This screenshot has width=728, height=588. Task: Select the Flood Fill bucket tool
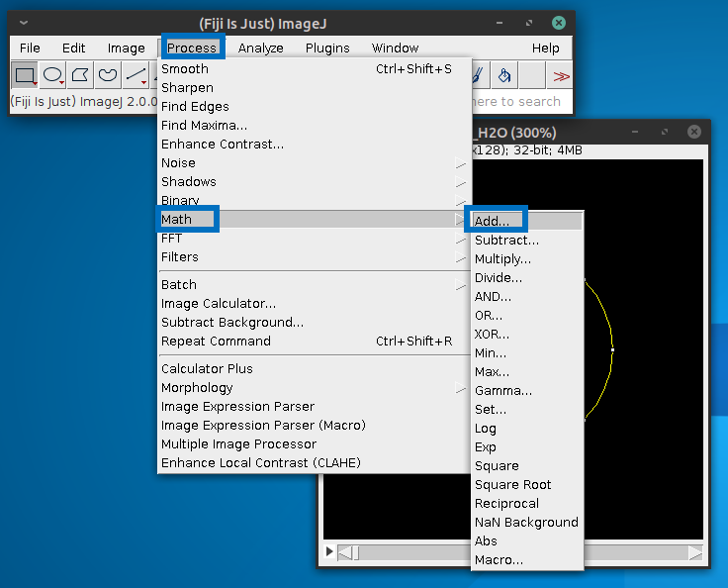pos(504,75)
